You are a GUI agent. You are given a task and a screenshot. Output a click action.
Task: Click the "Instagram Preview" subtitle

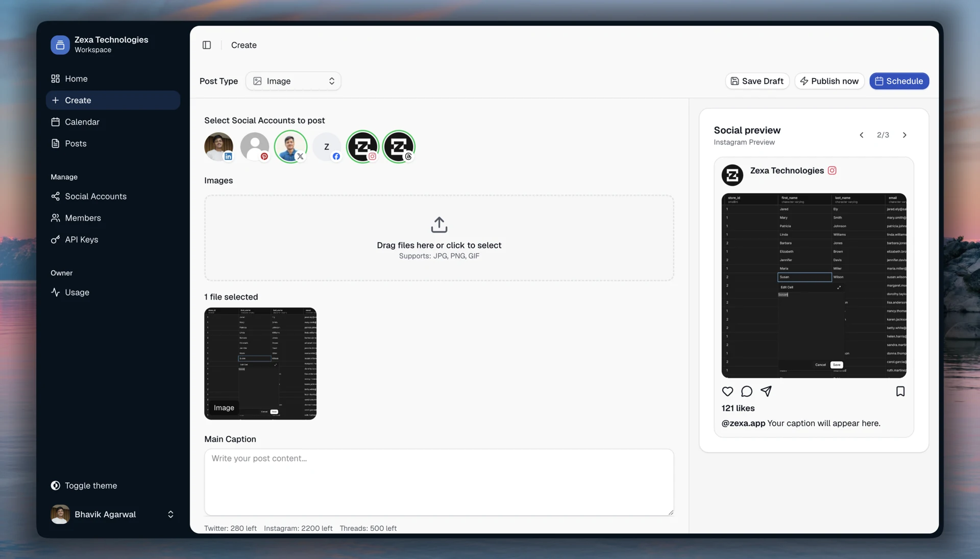744,142
